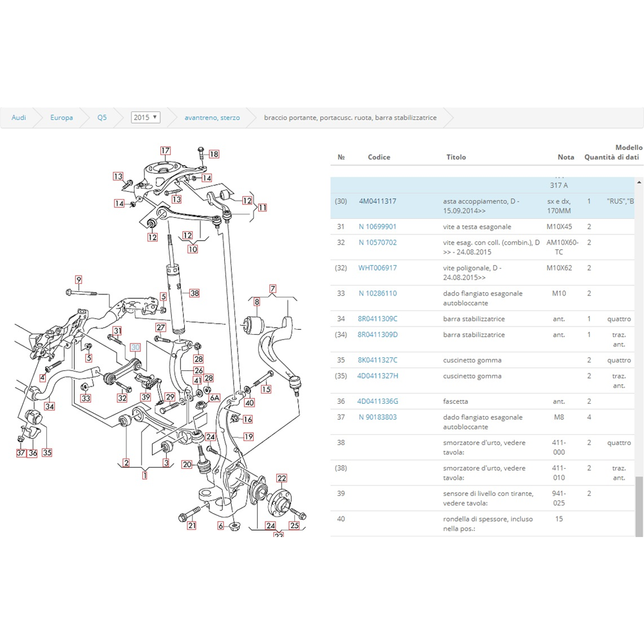Open the 2015 year dropdown
Image resolution: width=644 pixels, height=644 pixels.
(x=146, y=117)
